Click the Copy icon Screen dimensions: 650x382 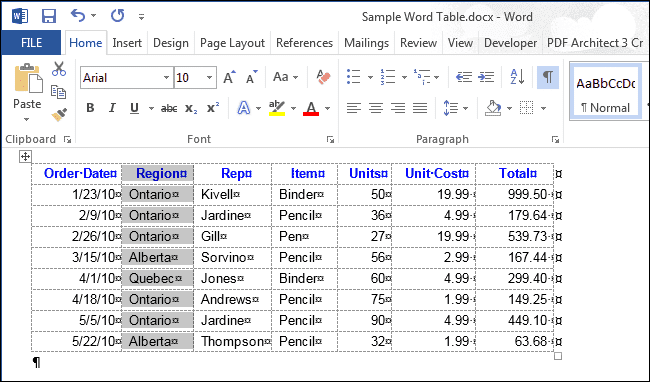pyautogui.click(x=58, y=92)
